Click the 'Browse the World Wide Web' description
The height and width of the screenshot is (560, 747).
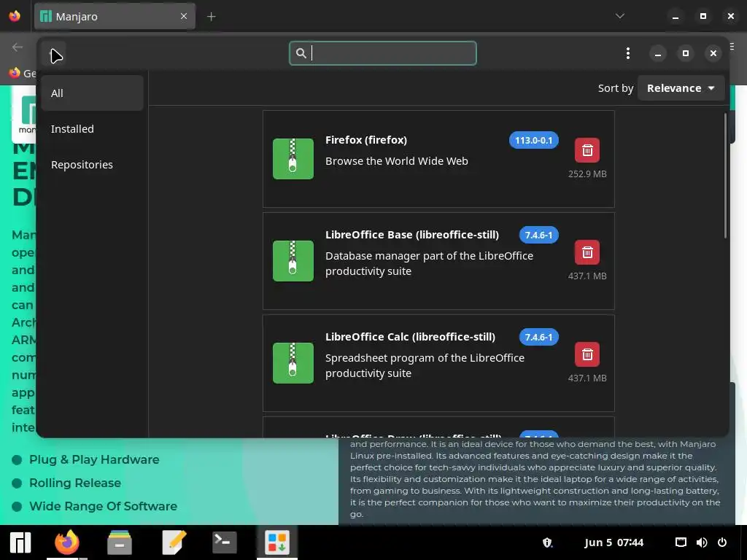(x=396, y=161)
